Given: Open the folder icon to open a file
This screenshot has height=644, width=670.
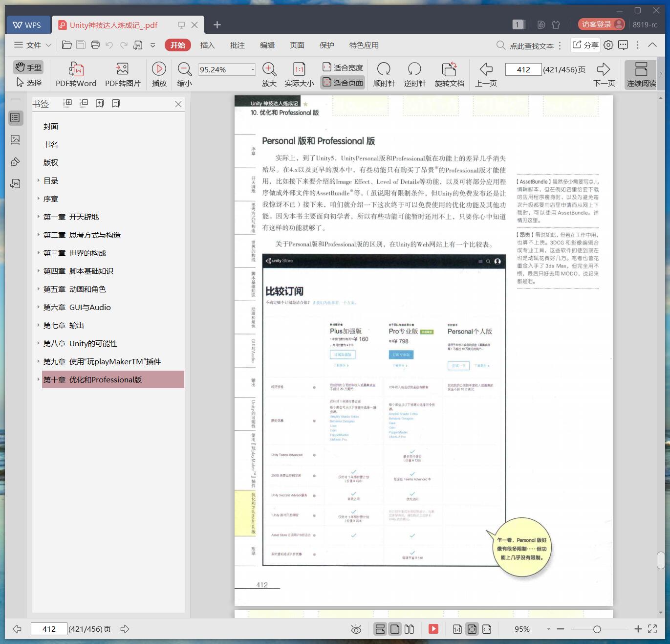Looking at the screenshot, I should [67, 45].
